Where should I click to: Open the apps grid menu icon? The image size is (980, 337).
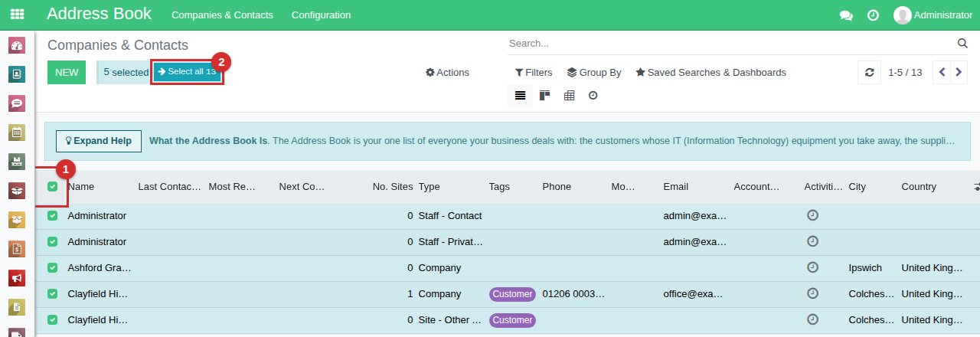click(x=17, y=15)
